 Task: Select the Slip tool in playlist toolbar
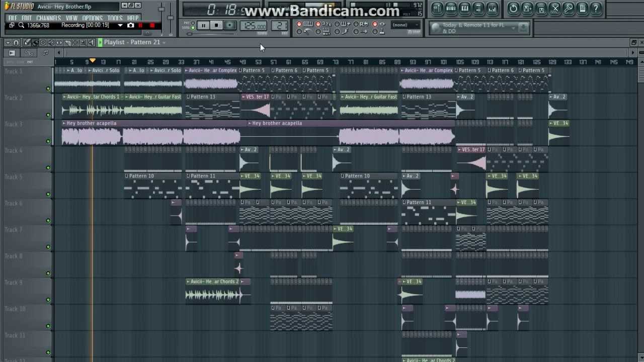(x=59, y=43)
